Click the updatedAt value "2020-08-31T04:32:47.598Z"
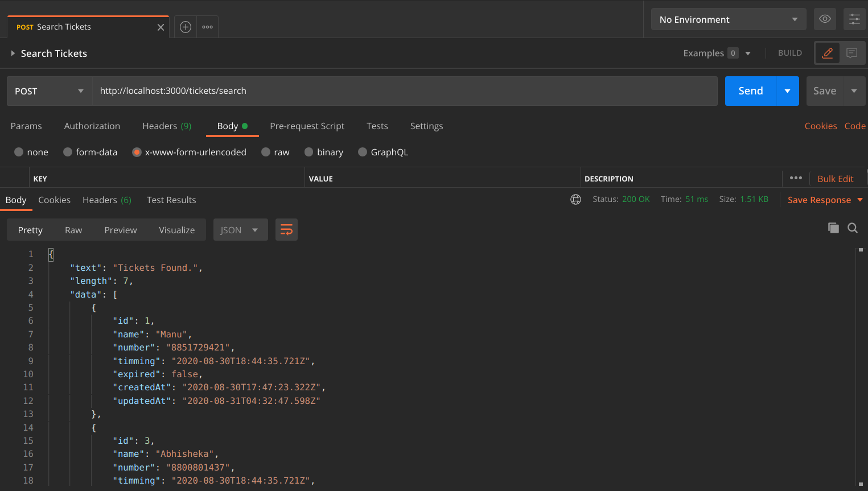Viewport: 868px width, 491px height. point(252,401)
